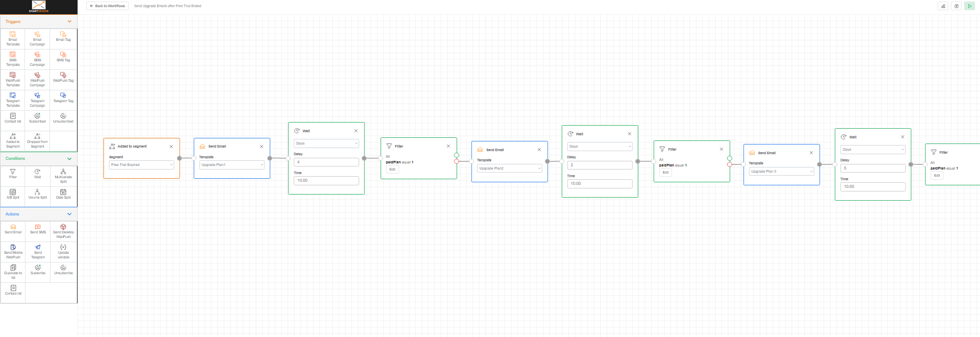Image resolution: width=980 pixels, height=337 pixels.
Task: Go back to Workflows
Action: [x=108, y=6]
